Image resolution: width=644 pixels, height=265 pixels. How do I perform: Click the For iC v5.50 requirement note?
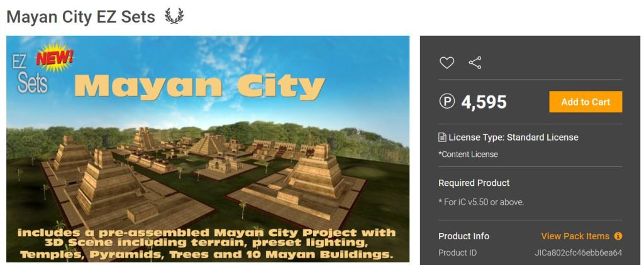pyautogui.click(x=481, y=202)
